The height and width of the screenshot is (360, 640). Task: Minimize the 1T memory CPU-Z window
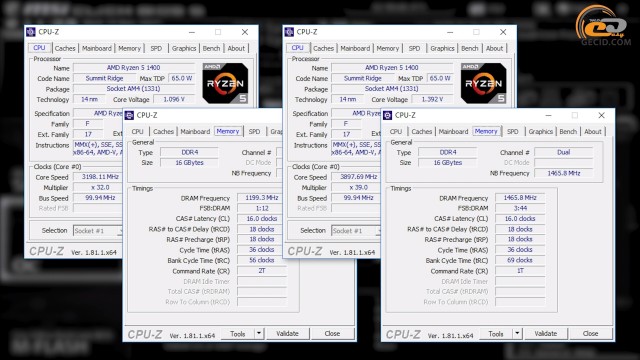[x=548, y=116]
